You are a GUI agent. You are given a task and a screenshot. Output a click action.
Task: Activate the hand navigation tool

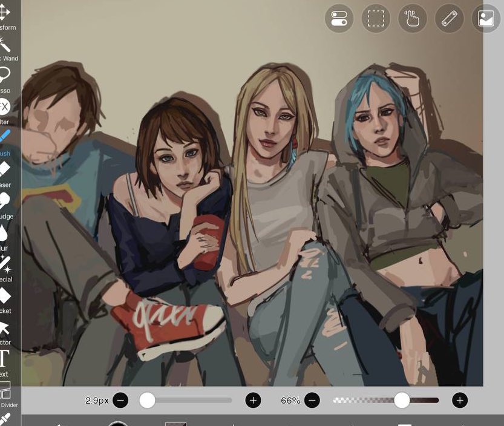(412, 18)
